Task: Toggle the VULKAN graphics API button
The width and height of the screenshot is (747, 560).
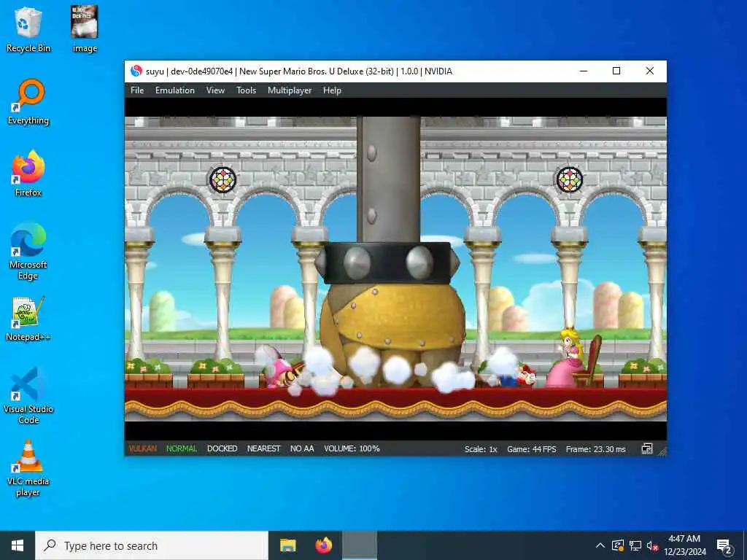Action: [x=142, y=448]
